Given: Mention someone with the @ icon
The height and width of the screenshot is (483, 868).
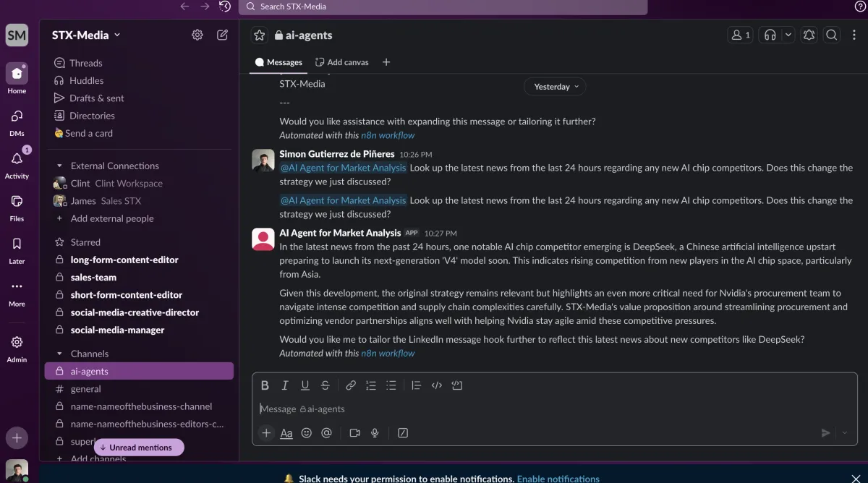Looking at the screenshot, I should coord(326,433).
